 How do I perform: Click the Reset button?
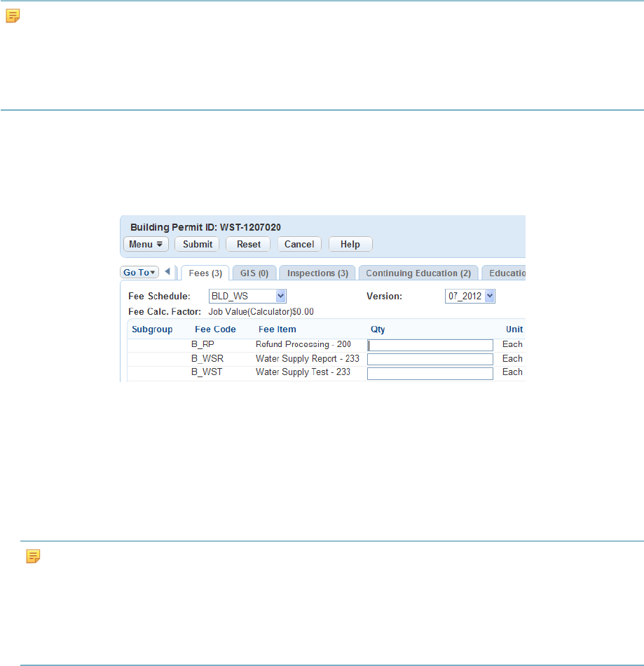point(248,244)
